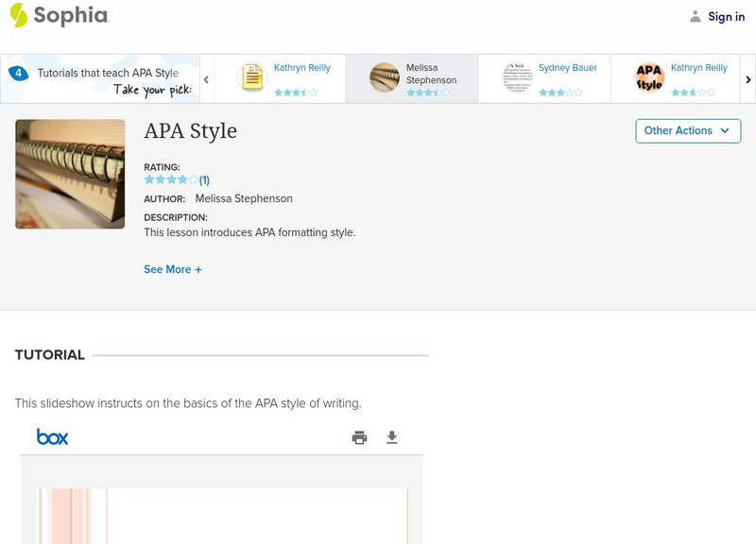Screen dimensions: 756x544
Task: Click the Sign in user icon
Action: (696, 16)
